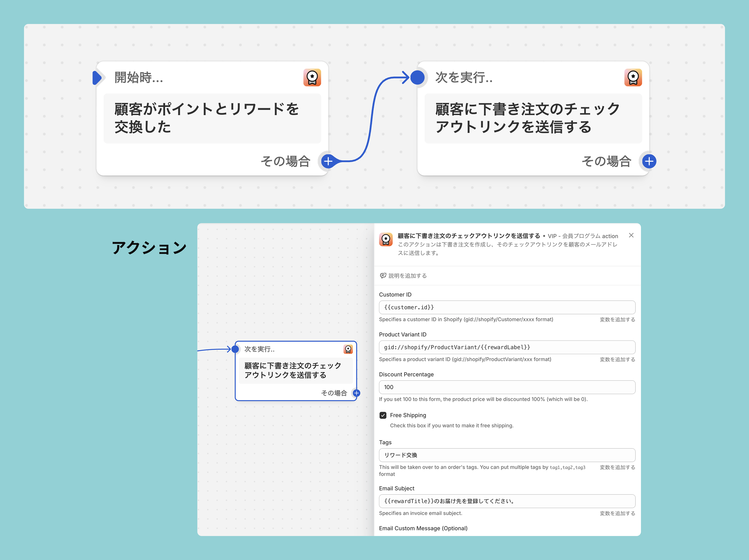
Task: Click the trigger start arrow marker
Action: (97, 77)
